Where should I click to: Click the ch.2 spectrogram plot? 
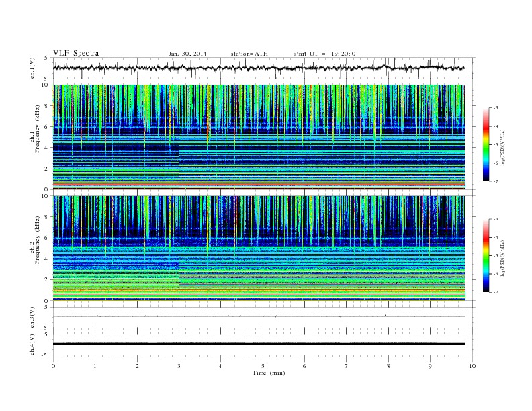point(259,248)
